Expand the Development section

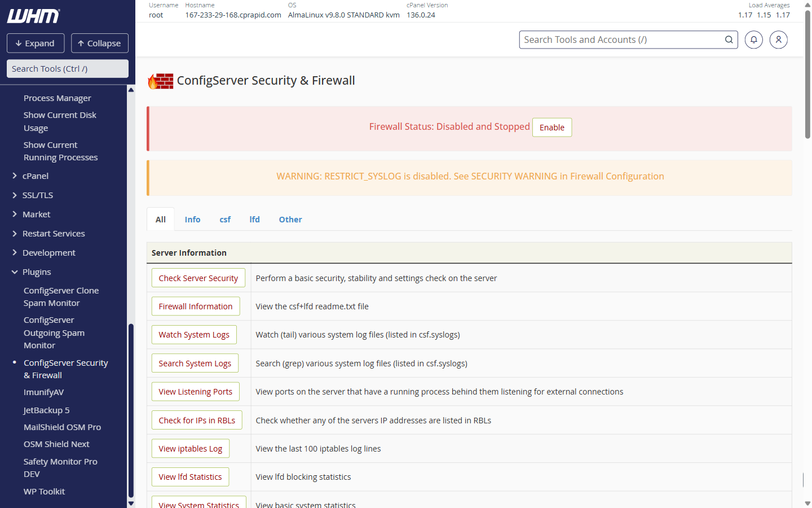click(x=49, y=253)
